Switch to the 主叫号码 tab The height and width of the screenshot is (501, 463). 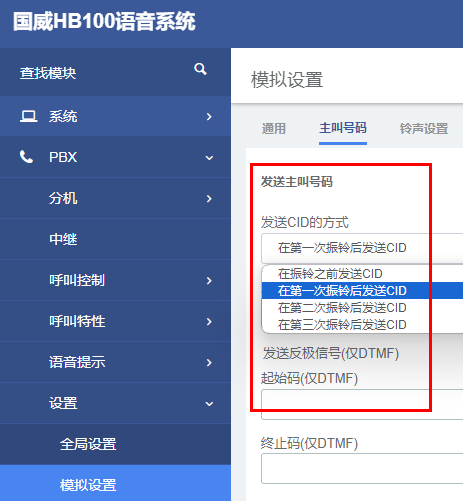click(x=343, y=128)
